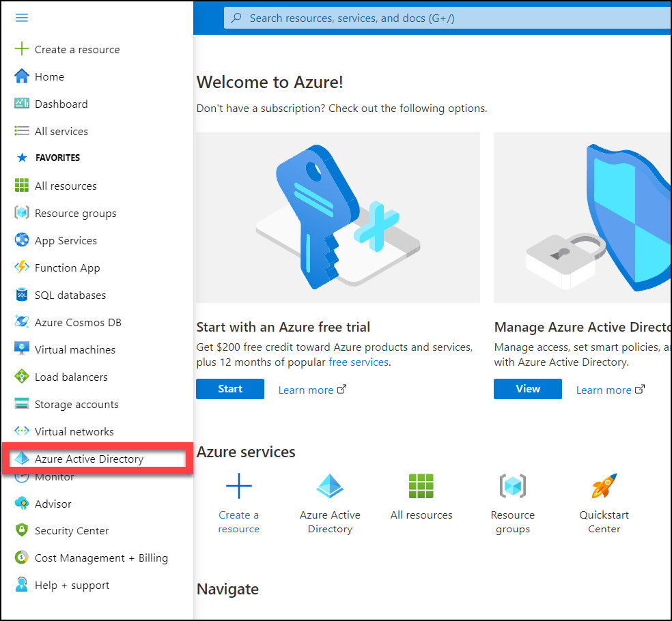Viewport: 672px width, 621px height.
Task: Click the green plus Create a resource icon in sidebar
Action: coord(21,49)
